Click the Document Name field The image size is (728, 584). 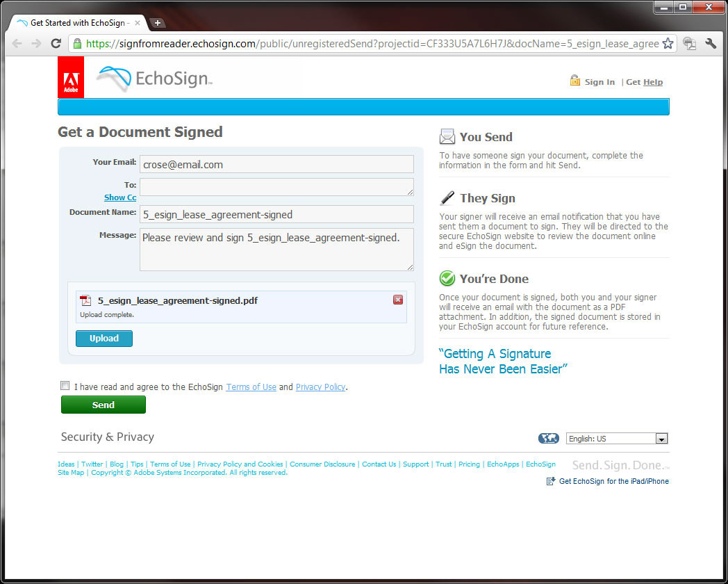(276, 214)
